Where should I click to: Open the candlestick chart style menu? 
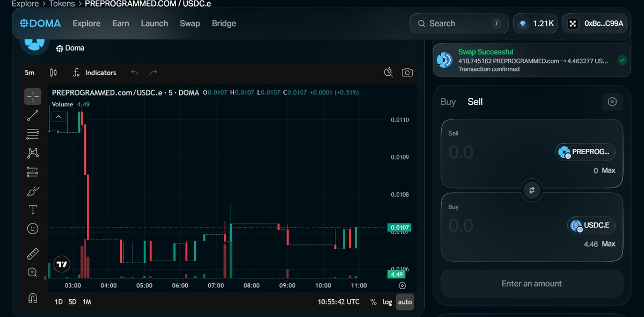tap(53, 73)
